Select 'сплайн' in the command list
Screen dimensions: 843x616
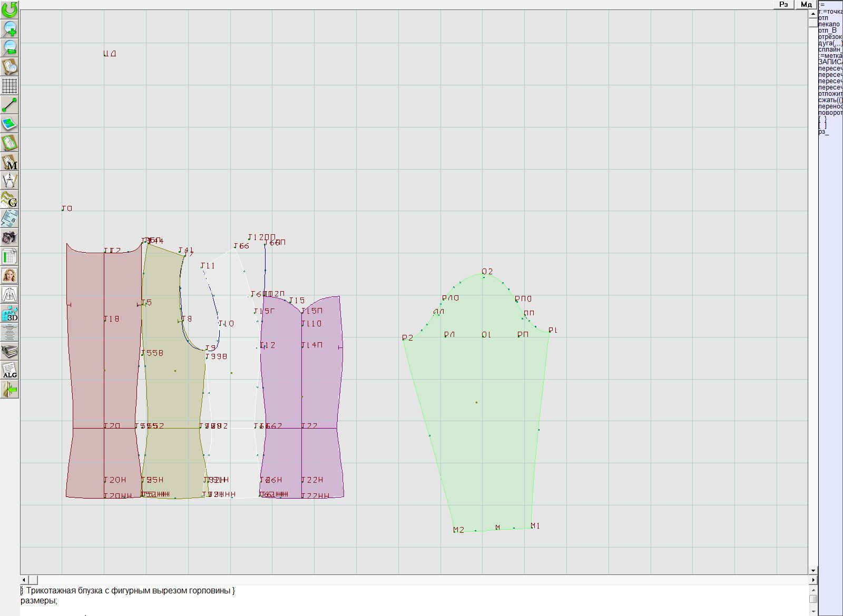pos(830,49)
